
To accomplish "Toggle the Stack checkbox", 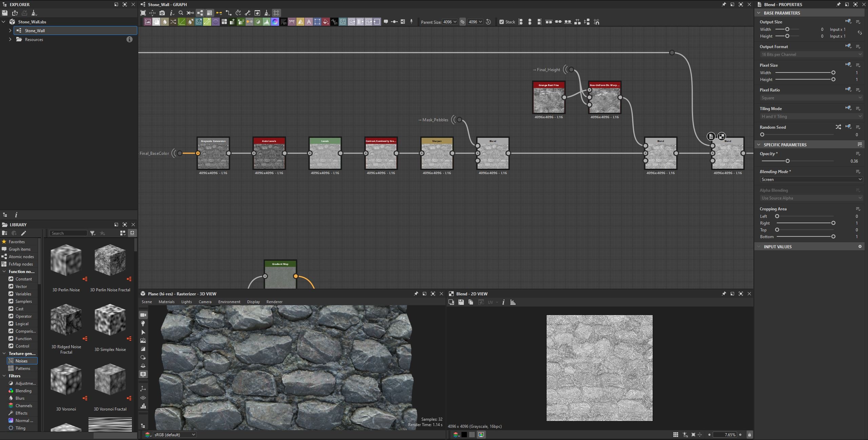I will click(501, 22).
